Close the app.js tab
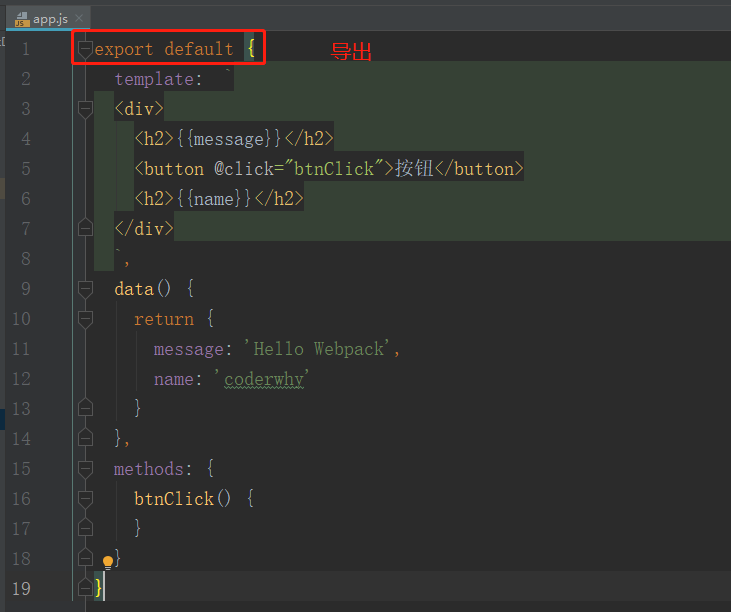Screen dimensions: 731x612 (x=79, y=18)
